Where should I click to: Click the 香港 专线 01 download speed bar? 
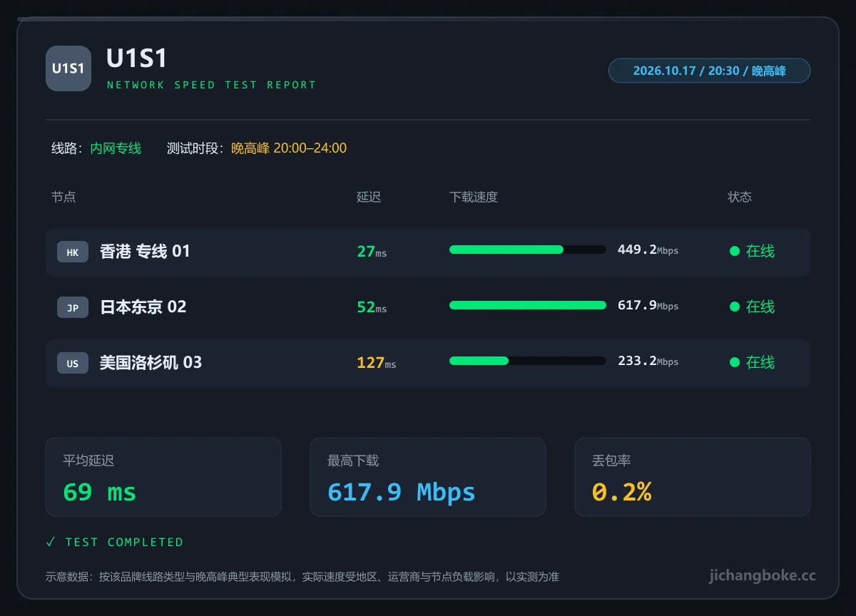coord(528,250)
